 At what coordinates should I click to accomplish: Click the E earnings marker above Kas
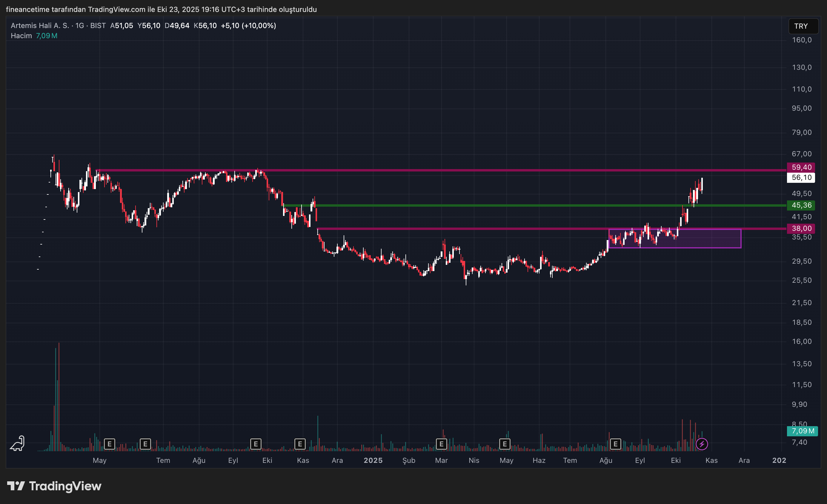pos(300,444)
